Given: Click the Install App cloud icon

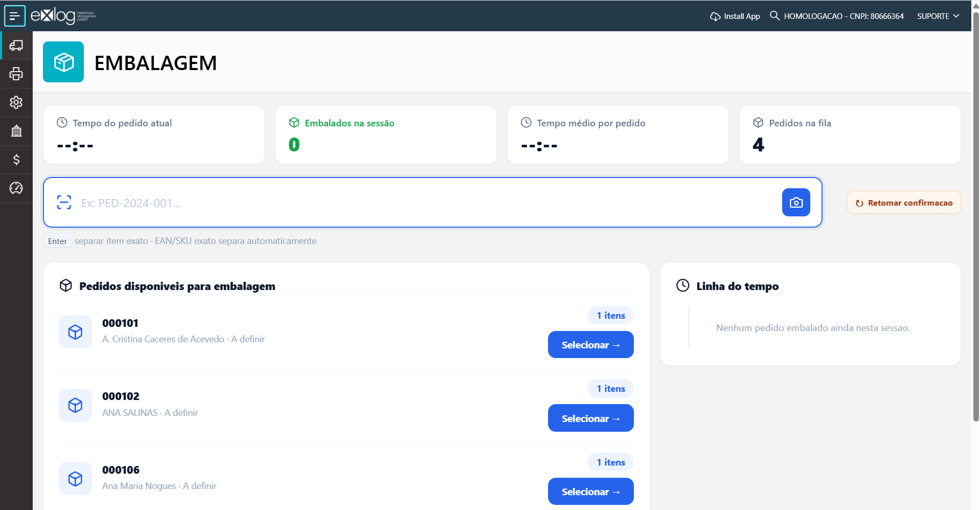Looking at the screenshot, I should (715, 16).
